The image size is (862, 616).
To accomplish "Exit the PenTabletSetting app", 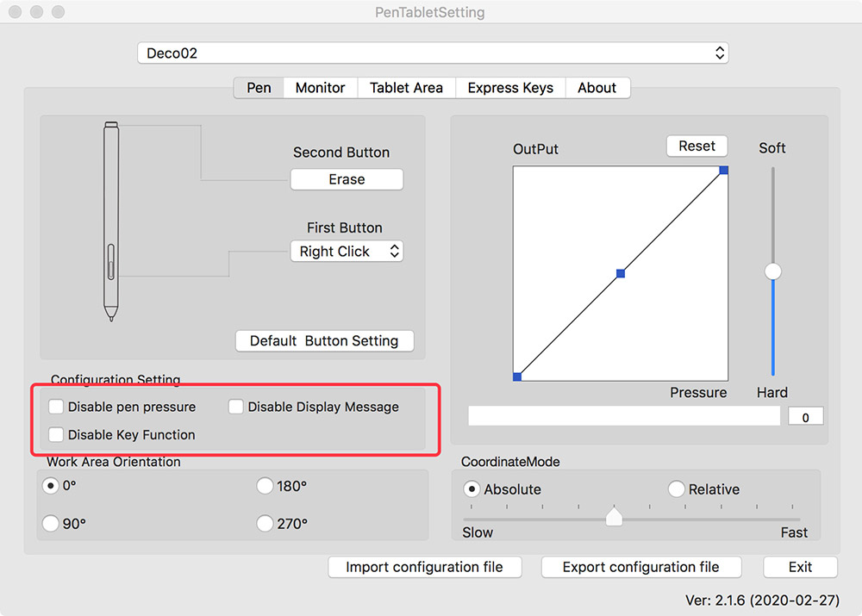I will (x=801, y=567).
